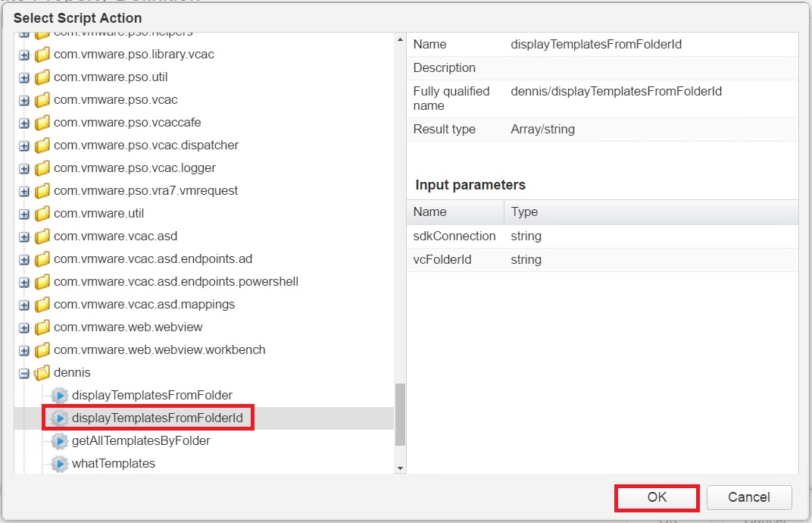The width and height of the screenshot is (812, 523).
Task: Click the com.vmware.web.webview.workbench folder icon
Action: [42, 350]
